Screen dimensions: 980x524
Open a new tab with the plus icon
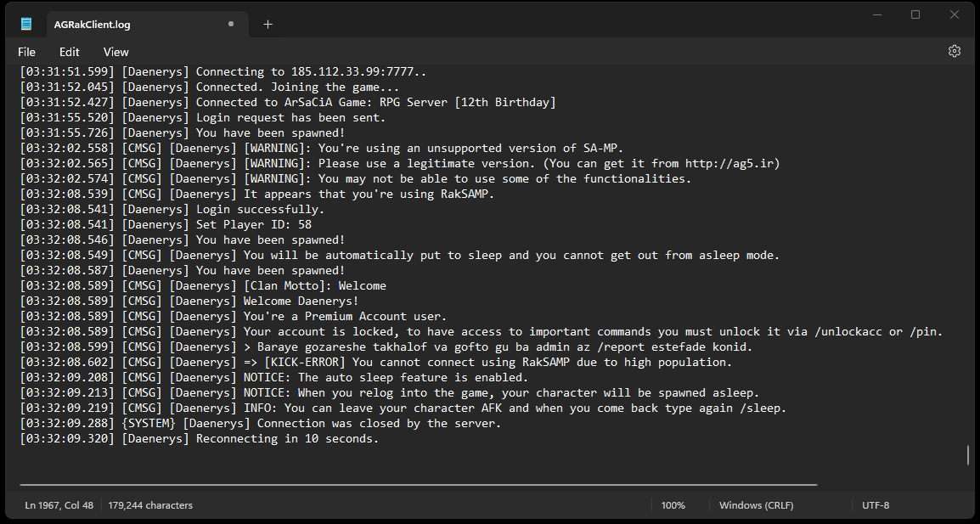pyautogui.click(x=268, y=25)
